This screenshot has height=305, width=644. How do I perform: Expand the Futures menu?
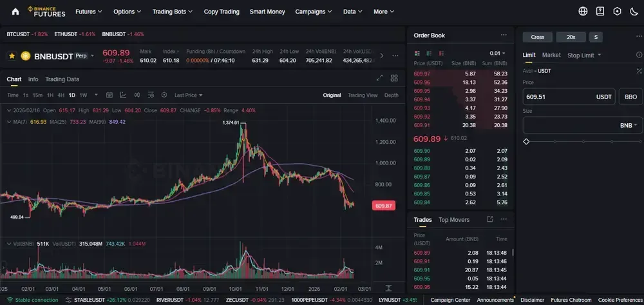click(89, 12)
